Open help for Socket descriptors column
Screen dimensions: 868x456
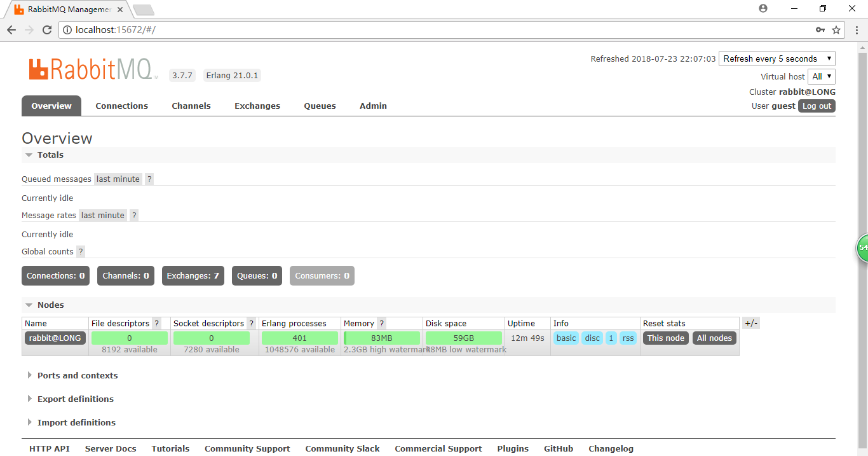click(251, 324)
